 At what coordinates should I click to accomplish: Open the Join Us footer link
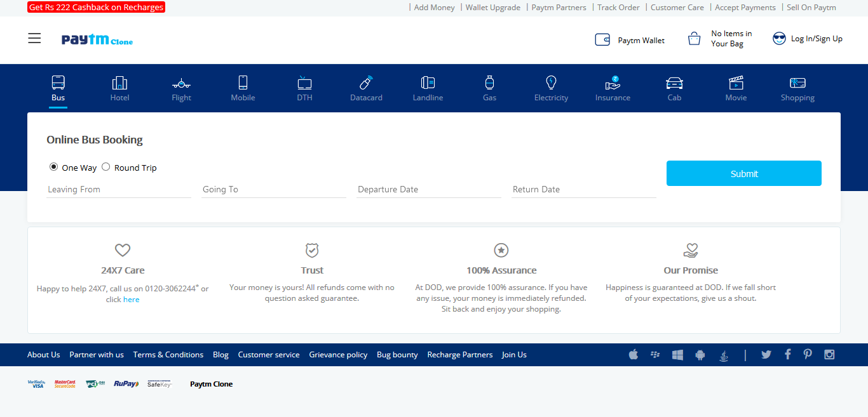[515, 355]
